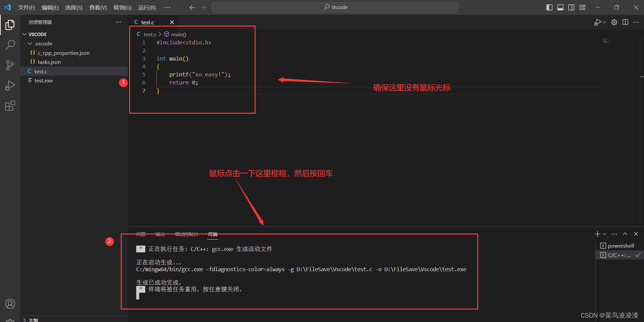The width and height of the screenshot is (644, 322).
Task: Close the test.c editor tab
Action: (x=172, y=22)
